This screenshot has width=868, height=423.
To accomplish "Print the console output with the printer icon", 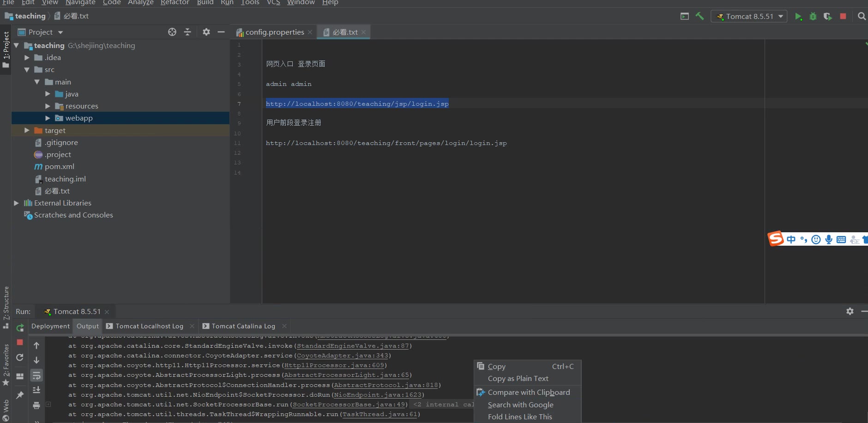I will point(36,405).
